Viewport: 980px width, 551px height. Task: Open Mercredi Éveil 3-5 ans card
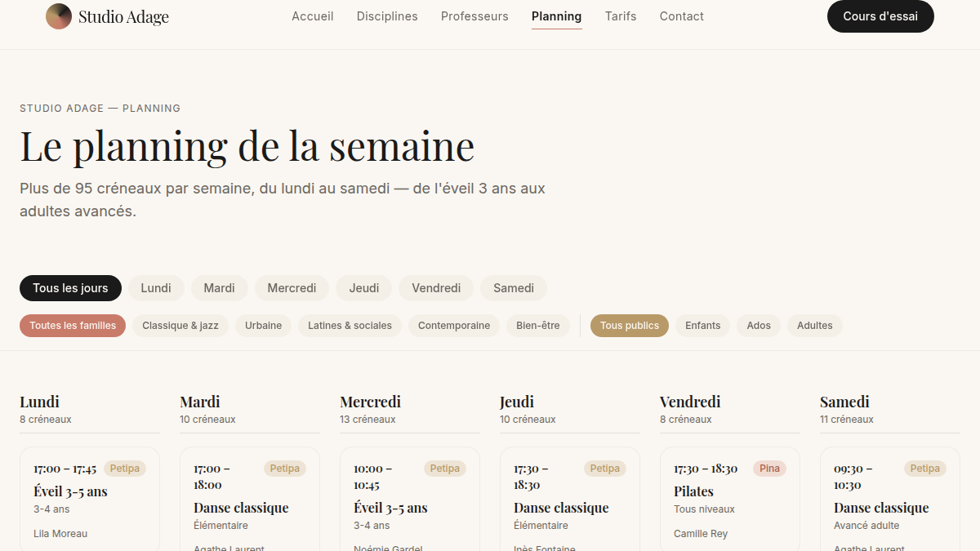click(410, 499)
